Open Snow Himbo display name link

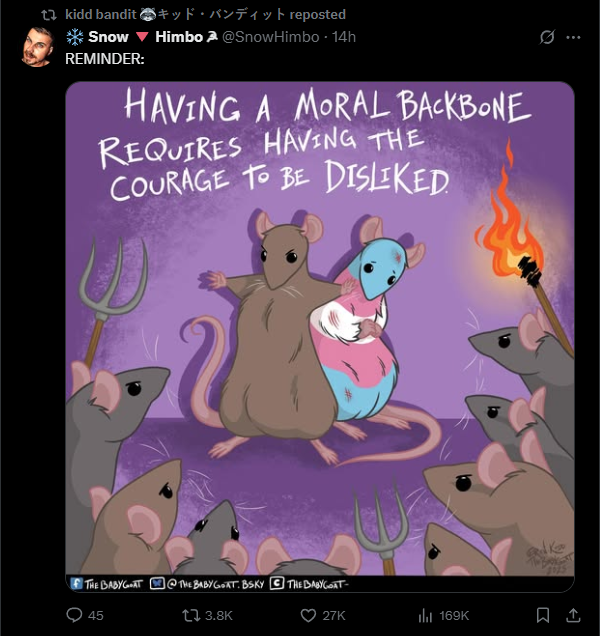point(142,37)
